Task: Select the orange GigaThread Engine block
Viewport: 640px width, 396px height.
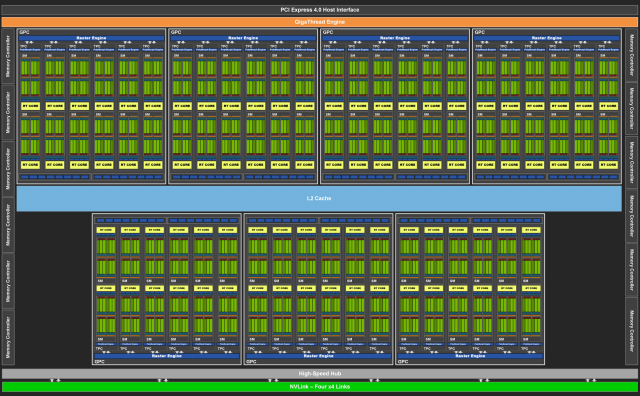Action: (320, 22)
